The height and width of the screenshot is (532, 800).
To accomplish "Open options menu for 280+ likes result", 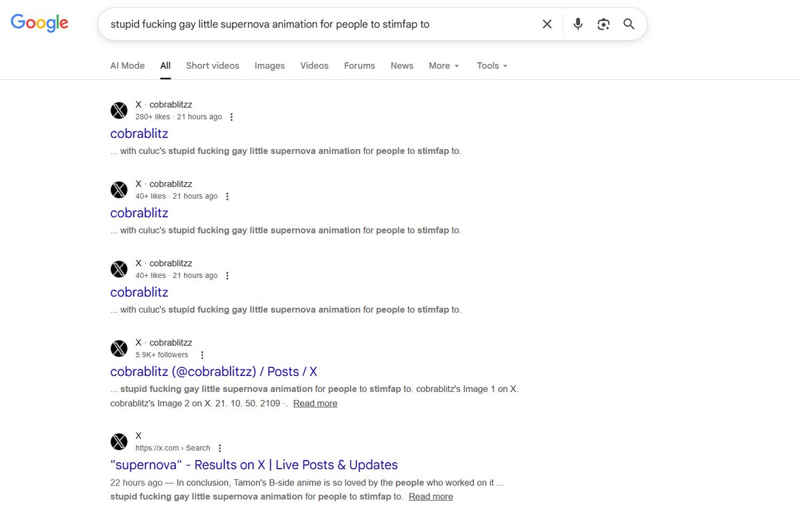I will coord(231,117).
